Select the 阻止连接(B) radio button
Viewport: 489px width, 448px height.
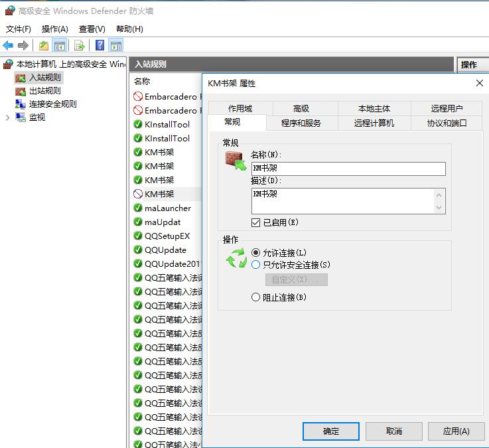click(255, 297)
